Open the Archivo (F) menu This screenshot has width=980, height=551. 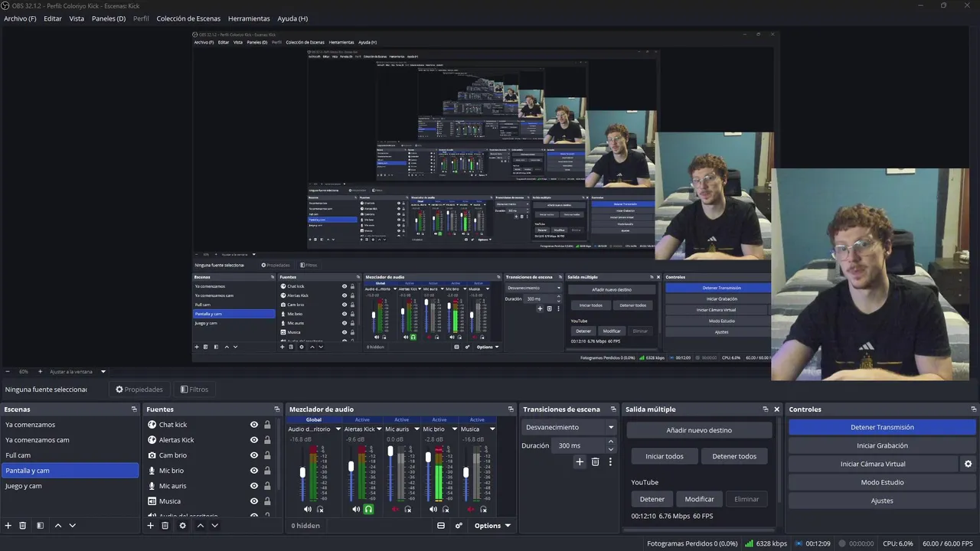(x=20, y=18)
